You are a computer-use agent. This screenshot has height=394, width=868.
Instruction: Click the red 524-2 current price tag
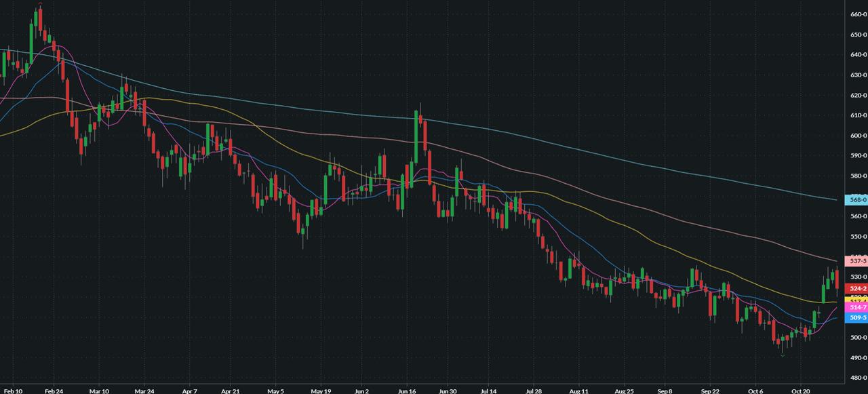point(857,288)
